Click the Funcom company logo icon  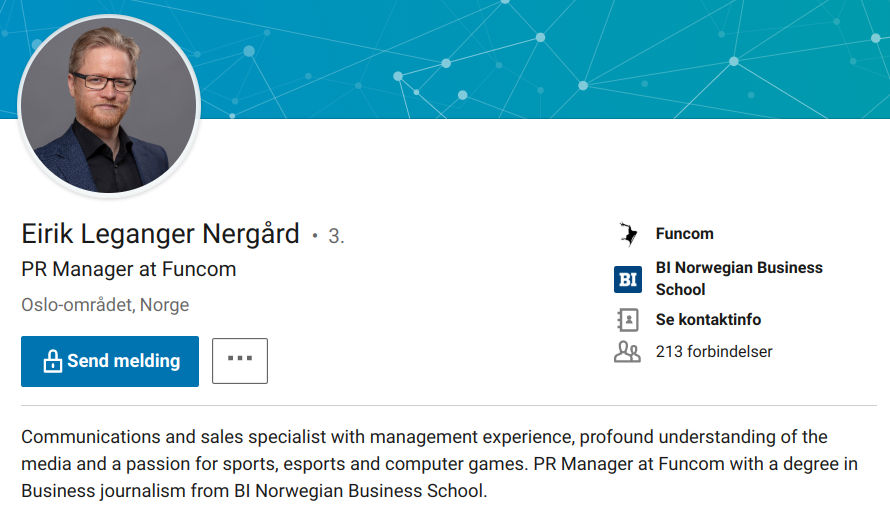click(x=628, y=234)
